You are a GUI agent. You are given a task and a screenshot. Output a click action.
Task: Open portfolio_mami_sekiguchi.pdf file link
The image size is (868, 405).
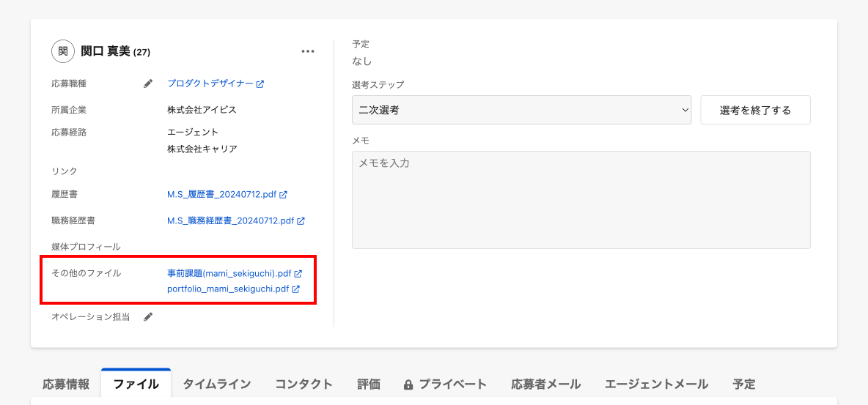228,289
